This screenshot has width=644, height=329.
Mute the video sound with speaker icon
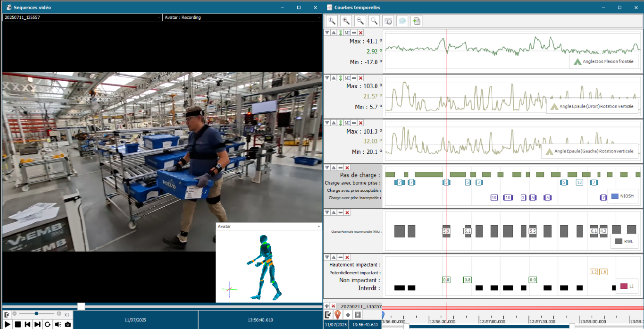[x=58, y=324]
